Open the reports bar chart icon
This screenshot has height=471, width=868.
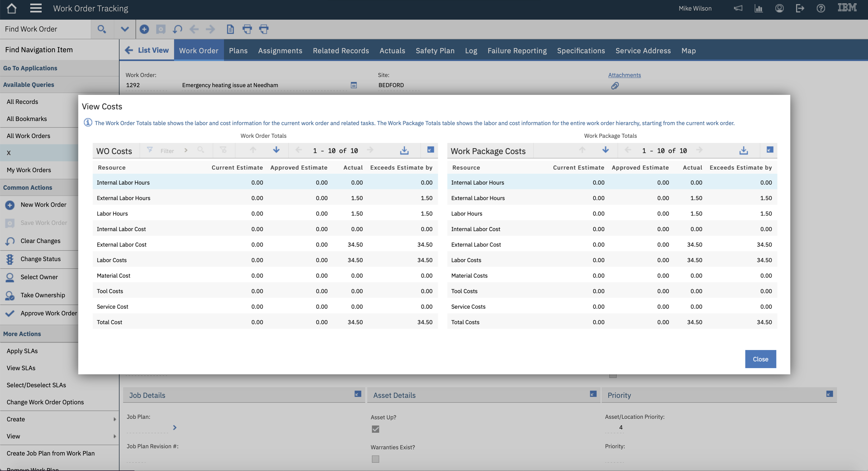(759, 9)
